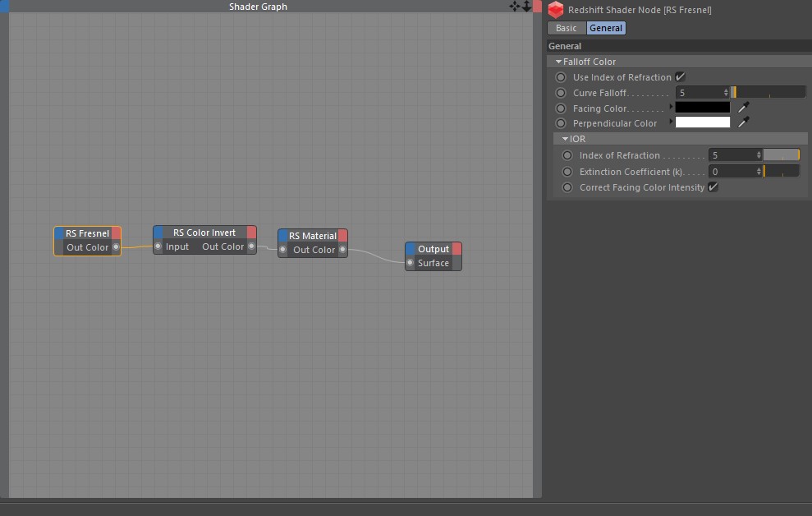Viewport: 812px width, 516px height.
Task: Toggle animation dot beside Index of Refraction
Action: [567, 155]
